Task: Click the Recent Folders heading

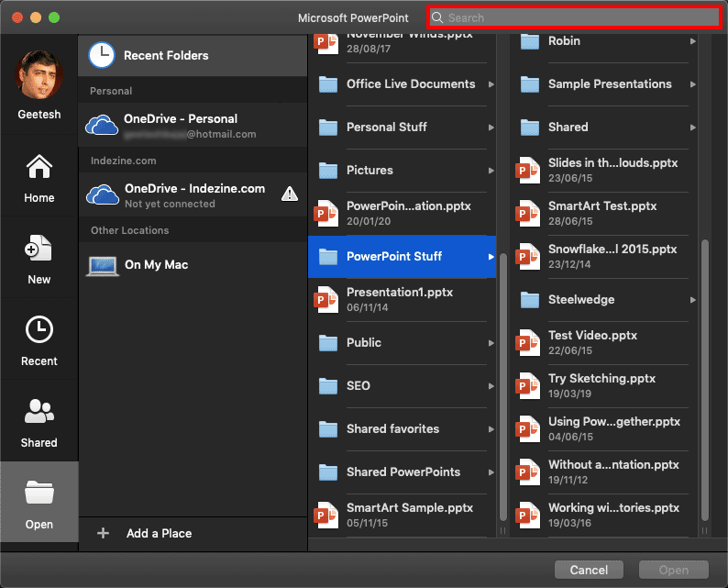Action: 166,55
